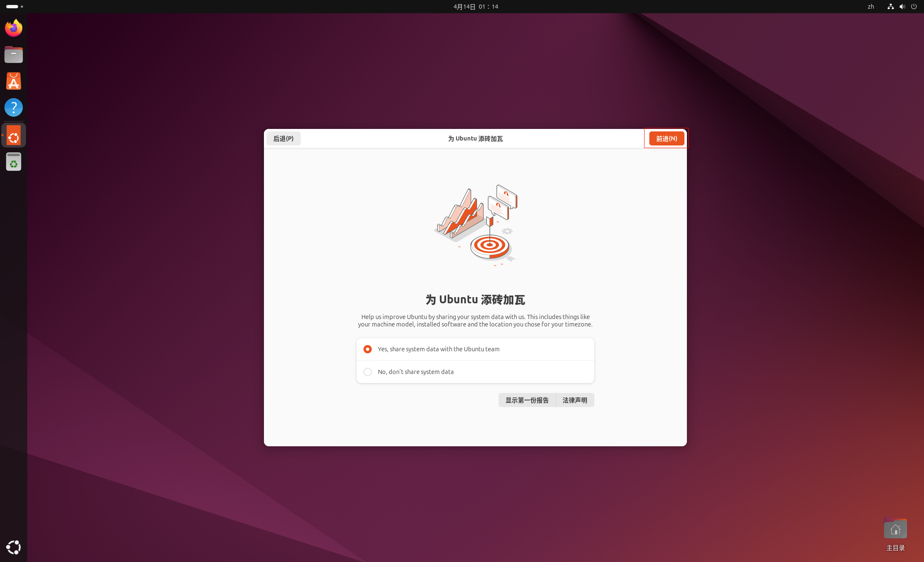The width and height of the screenshot is (924, 562).
Task: Launch Ubuntu App Center from the dock
Action: pos(14,81)
